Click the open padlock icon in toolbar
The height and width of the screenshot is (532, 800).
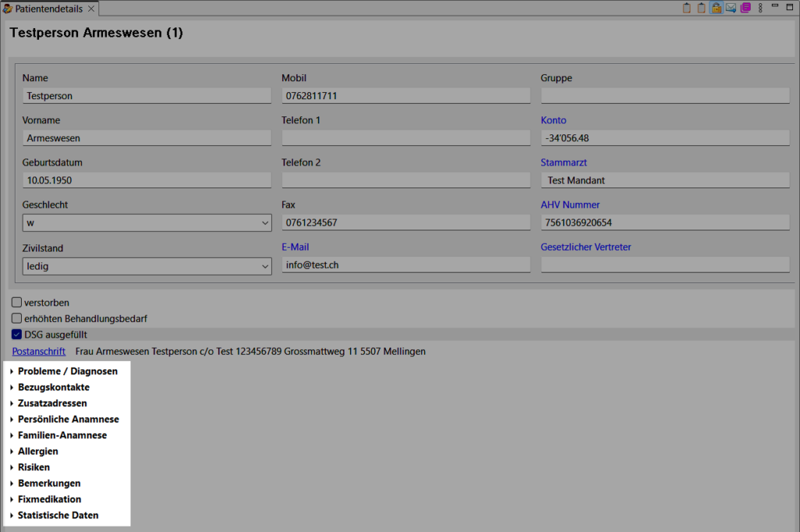716,8
